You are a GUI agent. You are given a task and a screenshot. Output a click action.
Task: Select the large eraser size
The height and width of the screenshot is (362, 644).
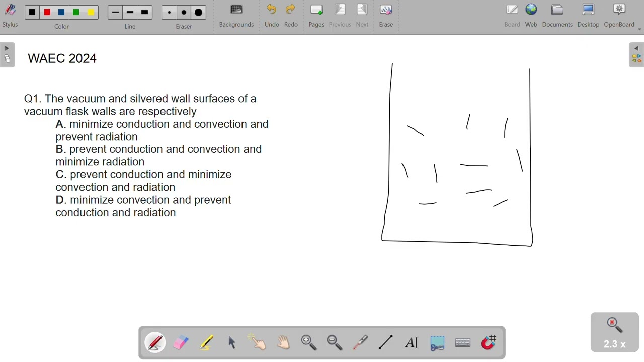tap(199, 13)
